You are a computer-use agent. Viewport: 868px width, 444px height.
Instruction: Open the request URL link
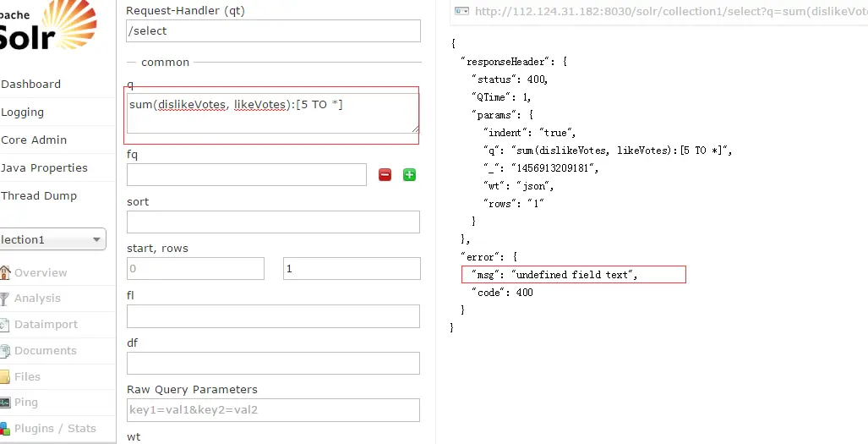click(x=668, y=11)
